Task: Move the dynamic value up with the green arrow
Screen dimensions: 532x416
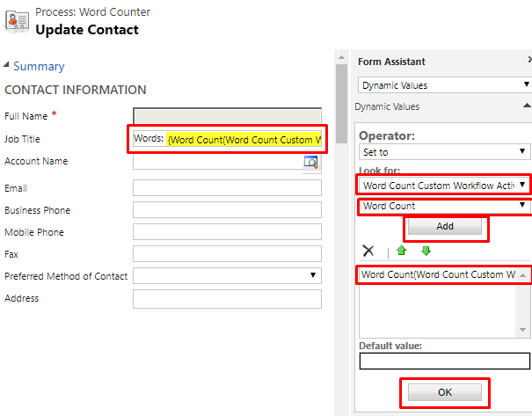Action: [401, 251]
